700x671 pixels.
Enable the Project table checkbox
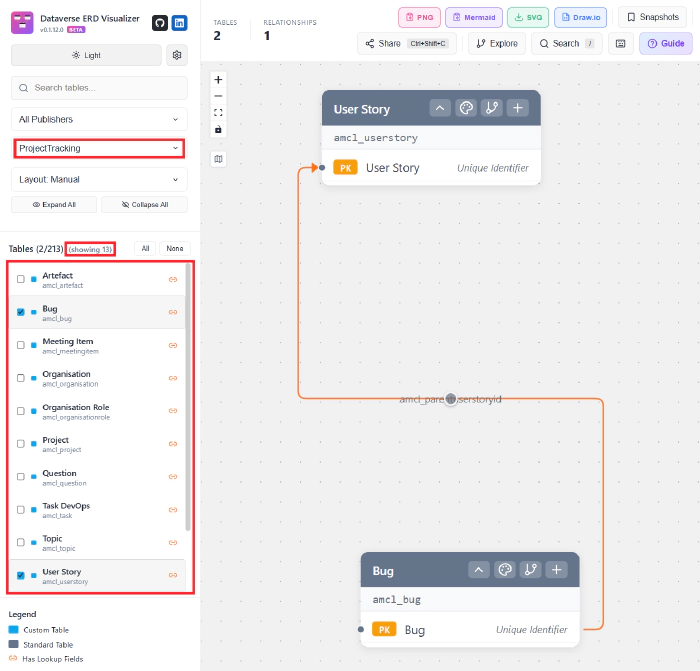[x=21, y=443]
